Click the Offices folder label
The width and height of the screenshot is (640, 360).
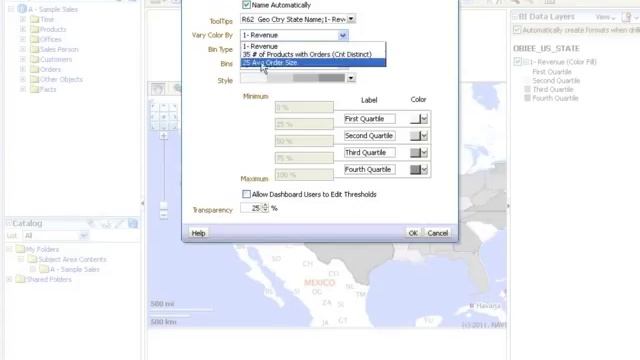pyautogui.click(x=51, y=39)
